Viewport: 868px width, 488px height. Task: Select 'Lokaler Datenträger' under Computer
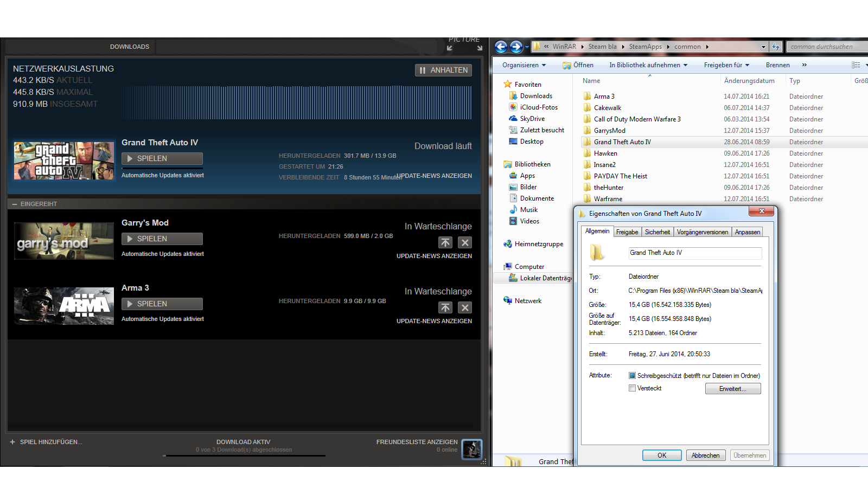545,278
